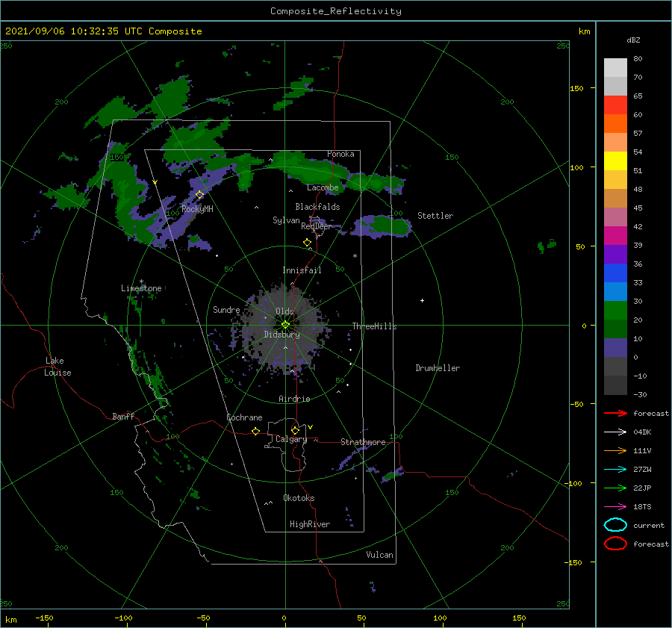Click the green storm cell near Stettler
The image size is (672, 628).
pos(389,226)
